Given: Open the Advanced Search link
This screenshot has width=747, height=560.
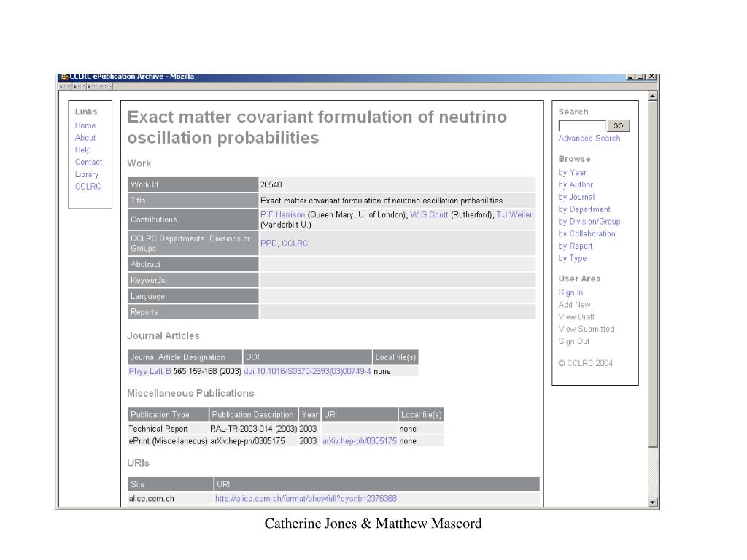Looking at the screenshot, I should point(589,139).
